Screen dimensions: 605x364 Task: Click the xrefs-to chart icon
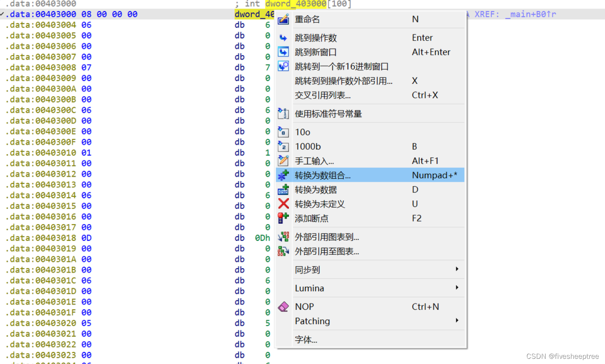point(283,236)
